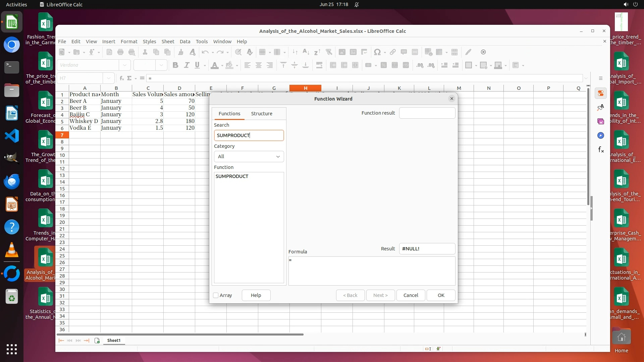Click the Sort Ascending toolbar icon
Viewport: 644px width, 362px height.
tap(306, 52)
